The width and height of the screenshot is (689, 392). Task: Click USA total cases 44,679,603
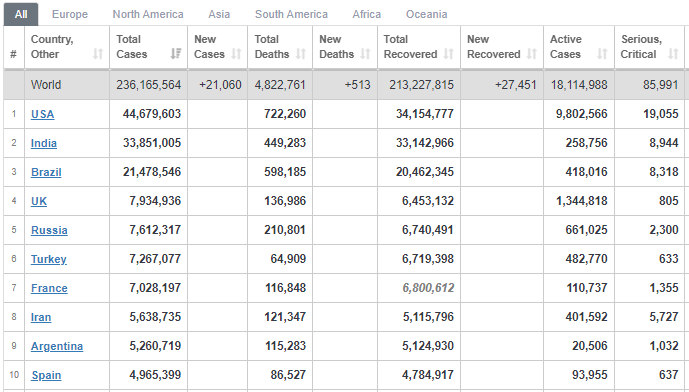point(152,114)
